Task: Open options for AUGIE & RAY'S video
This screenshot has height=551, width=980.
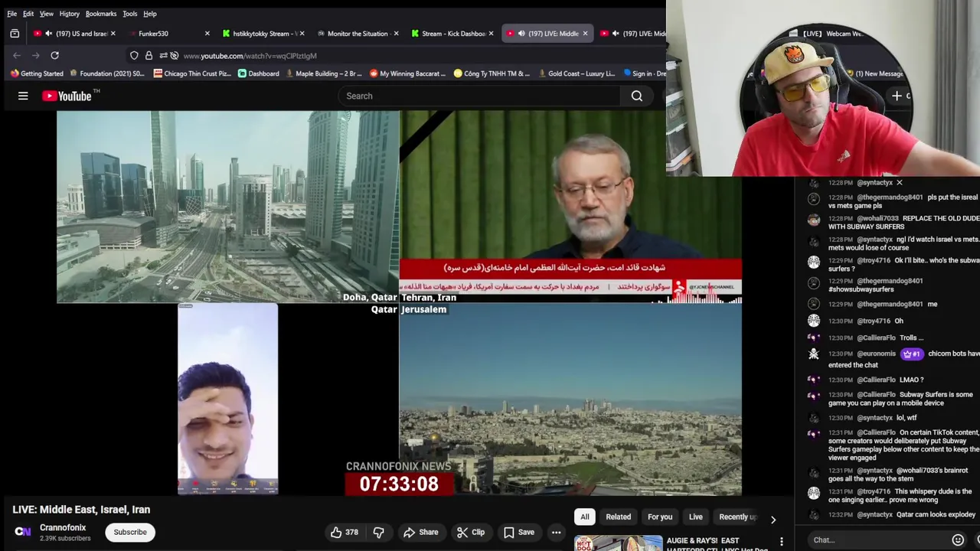Action: [781, 542]
